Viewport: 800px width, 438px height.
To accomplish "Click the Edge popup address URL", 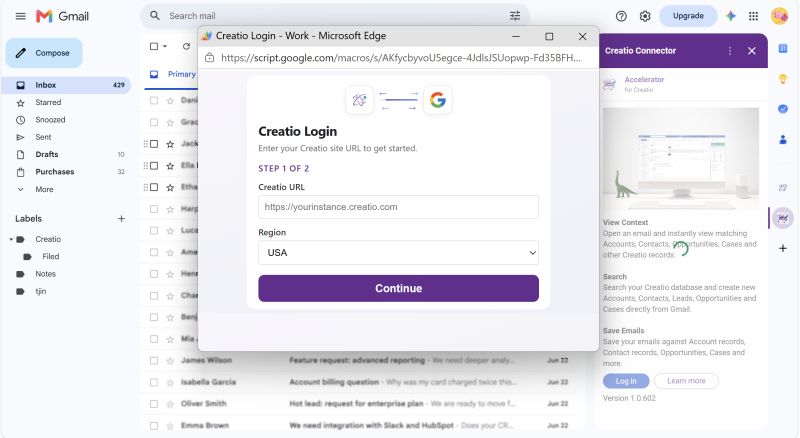I will pos(401,58).
